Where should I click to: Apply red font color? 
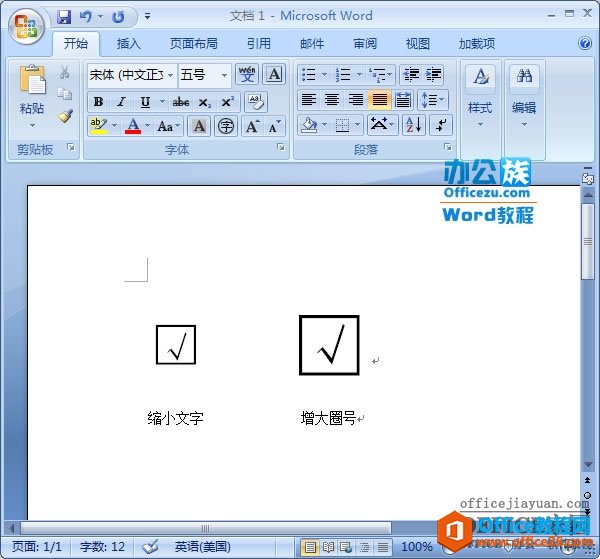pyautogui.click(x=133, y=126)
